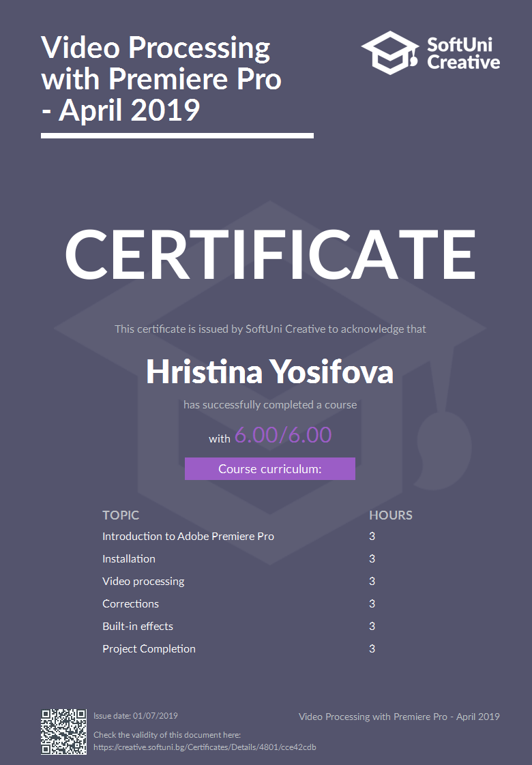Click the Course curriculum purple banner
Screen dimensions: 532x765
pos(269,469)
